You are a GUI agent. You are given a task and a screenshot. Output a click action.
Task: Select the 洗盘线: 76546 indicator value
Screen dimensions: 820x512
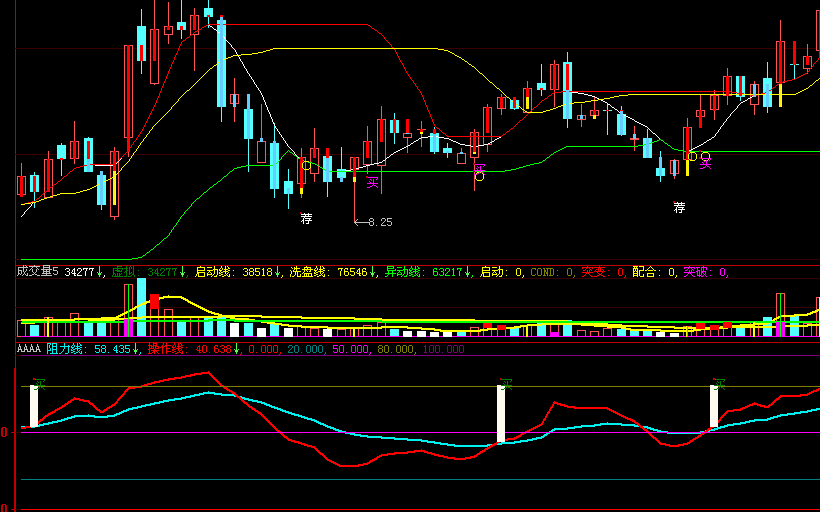(333, 272)
